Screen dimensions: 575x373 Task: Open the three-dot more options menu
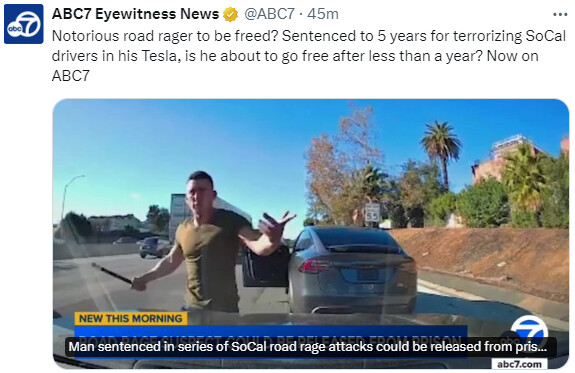pyautogui.click(x=560, y=15)
